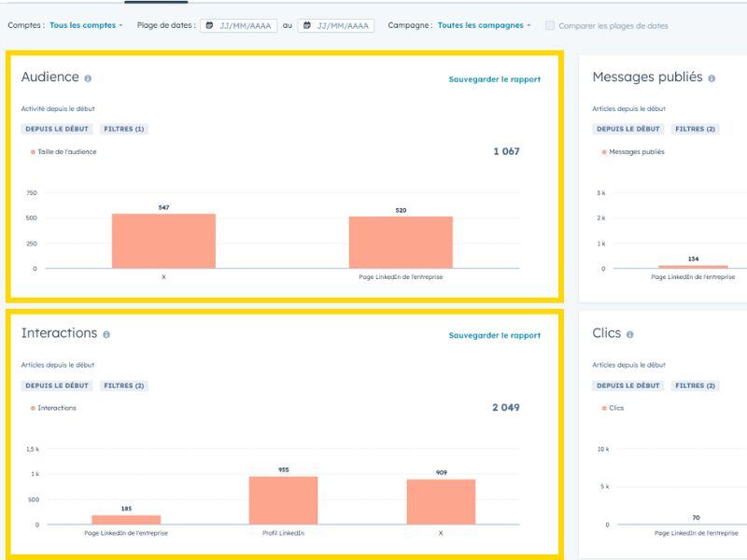The width and height of the screenshot is (747, 560).
Task: Click the 955 value label
Action: [x=284, y=470]
